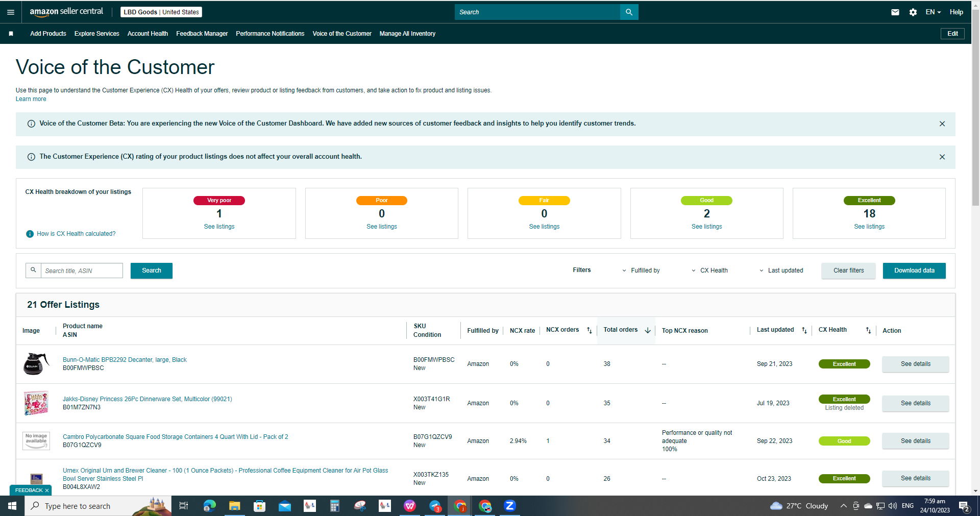Click the Bunn-O-Matic decanter product thumbnail

36,364
